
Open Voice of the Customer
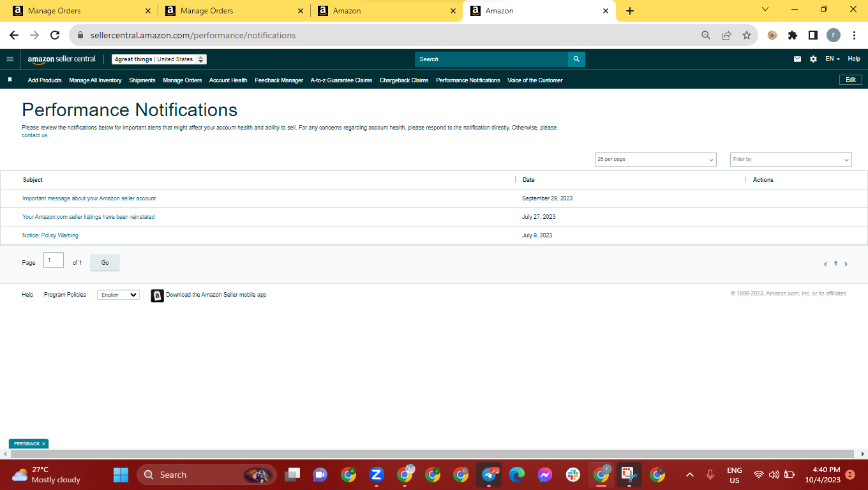(535, 80)
